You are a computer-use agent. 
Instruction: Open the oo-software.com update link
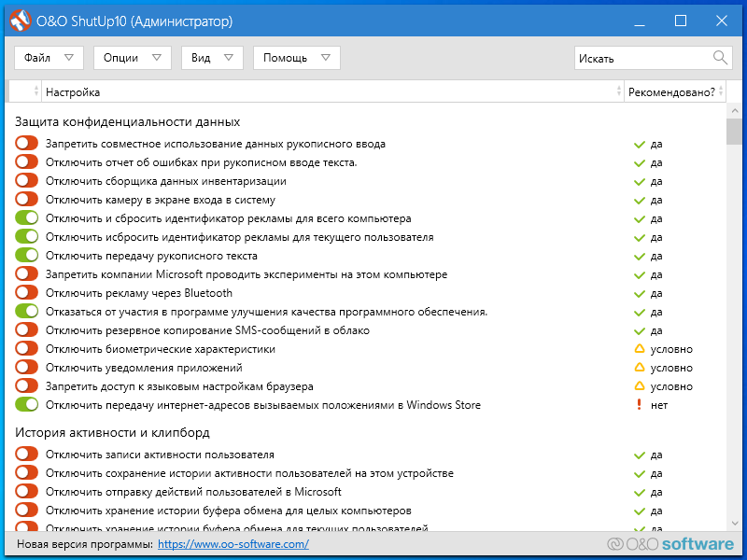[233, 544]
